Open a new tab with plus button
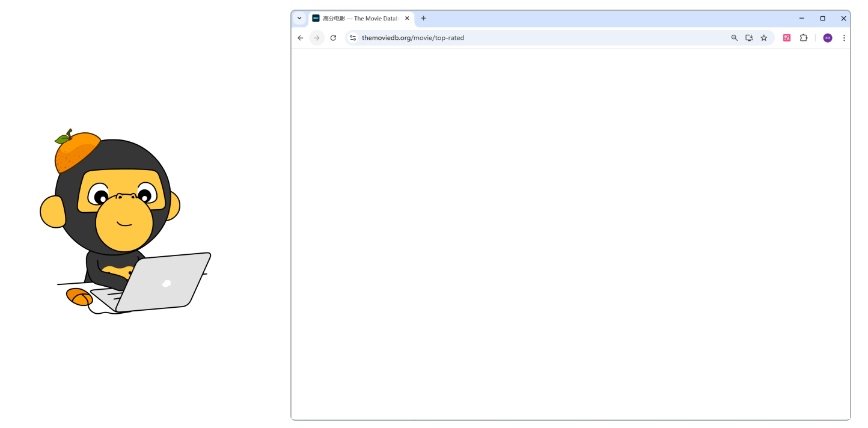 point(423,19)
